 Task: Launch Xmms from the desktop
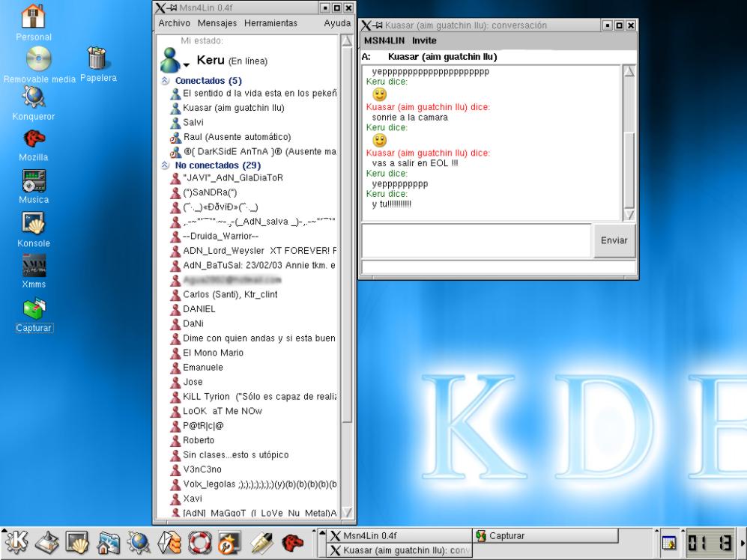[33, 267]
